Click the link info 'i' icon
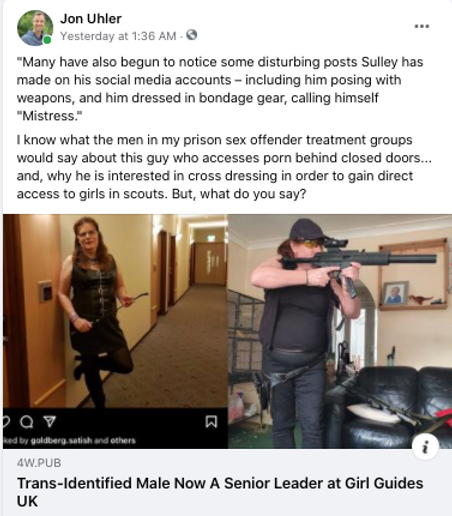This screenshot has width=452, height=516. pyautogui.click(x=425, y=446)
